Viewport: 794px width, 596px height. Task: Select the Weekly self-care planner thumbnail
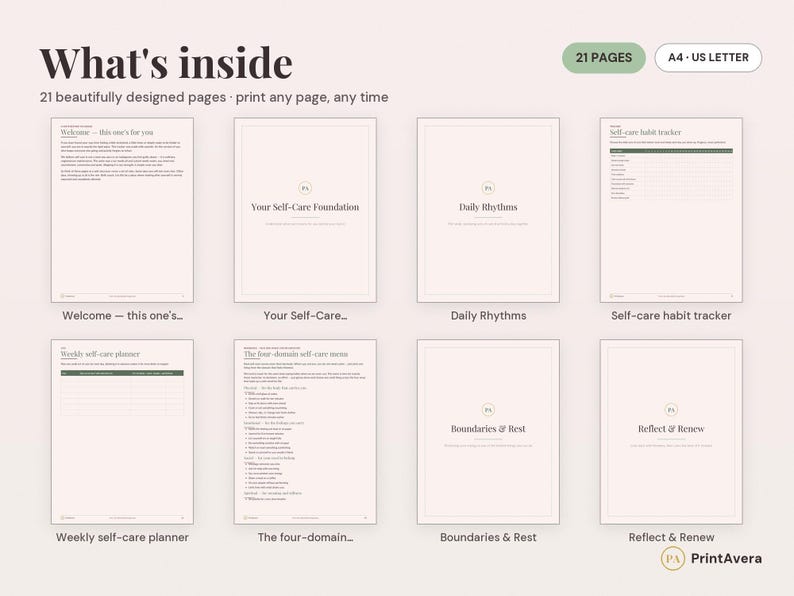pos(122,432)
